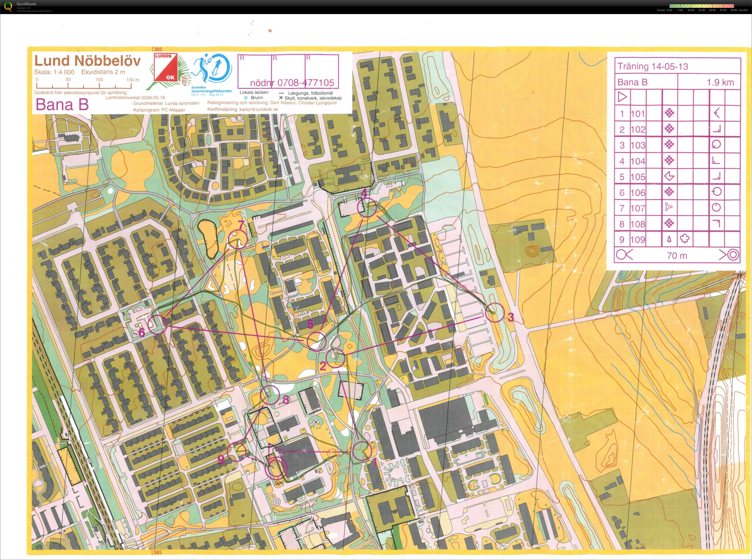The image size is (752, 560).
Task: Click the '30:00' tempo scale label
Action: click(733, 10)
